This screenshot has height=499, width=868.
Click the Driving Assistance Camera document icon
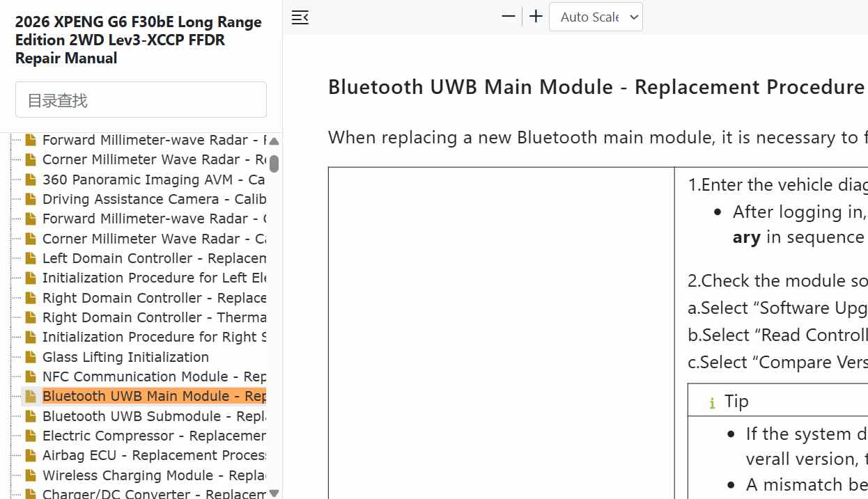pos(30,199)
